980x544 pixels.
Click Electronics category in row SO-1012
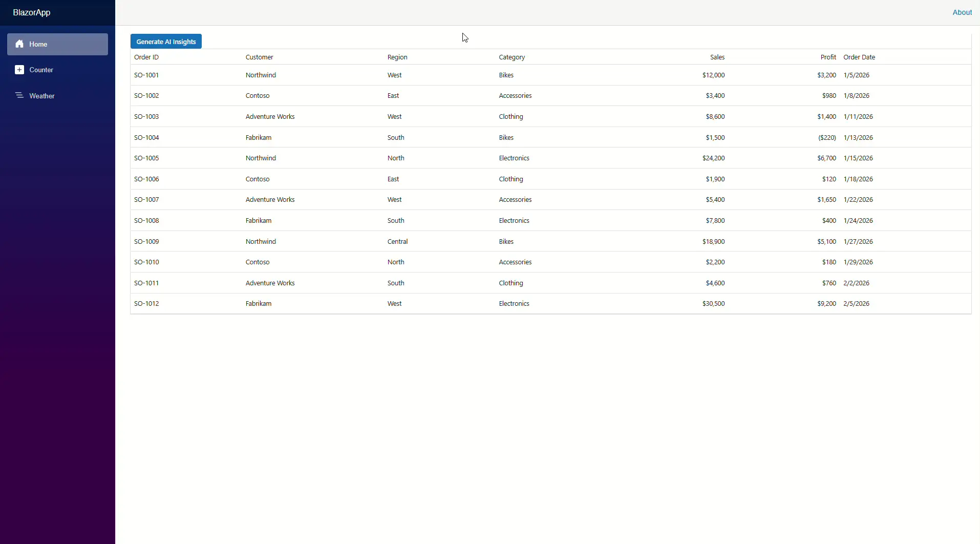pos(514,304)
